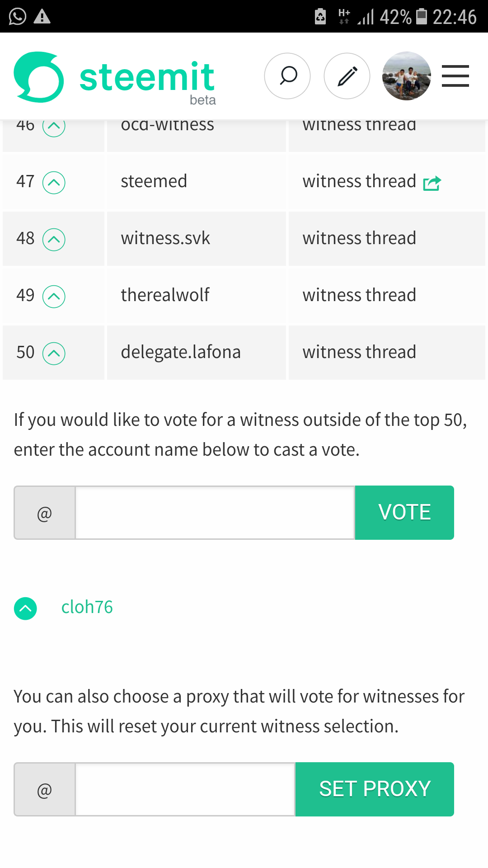The width and height of the screenshot is (488, 868).
Task: Click the SET PROXY button
Action: click(375, 789)
